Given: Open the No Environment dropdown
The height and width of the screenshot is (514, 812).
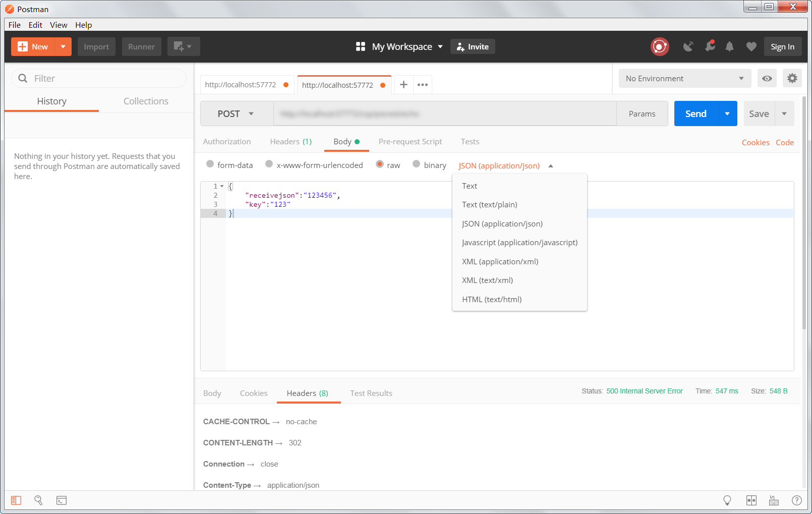Looking at the screenshot, I should (685, 78).
